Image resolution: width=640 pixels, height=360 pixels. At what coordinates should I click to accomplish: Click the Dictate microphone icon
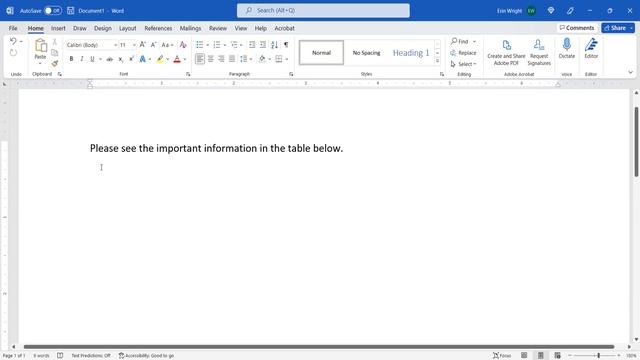click(567, 45)
